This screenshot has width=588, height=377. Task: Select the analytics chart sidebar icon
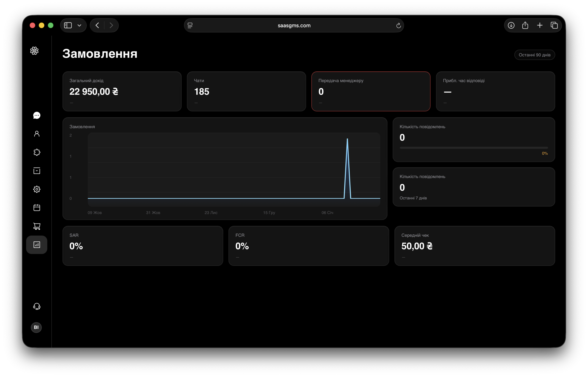pos(37,245)
